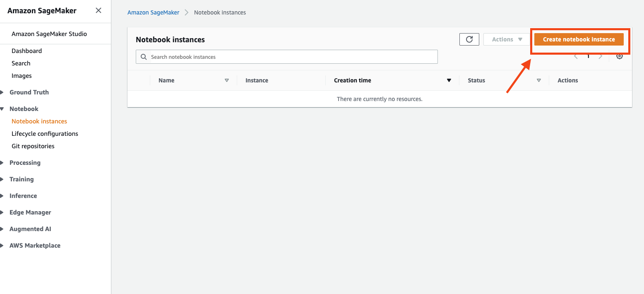Sort by Status column arrow
Image resolution: width=644 pixels, height=294 pixels.
pos(538,80)
